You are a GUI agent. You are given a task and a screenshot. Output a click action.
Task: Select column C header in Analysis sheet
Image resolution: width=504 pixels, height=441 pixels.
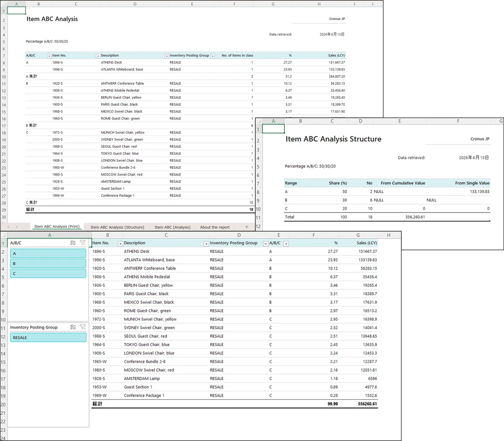pos(166,235)
